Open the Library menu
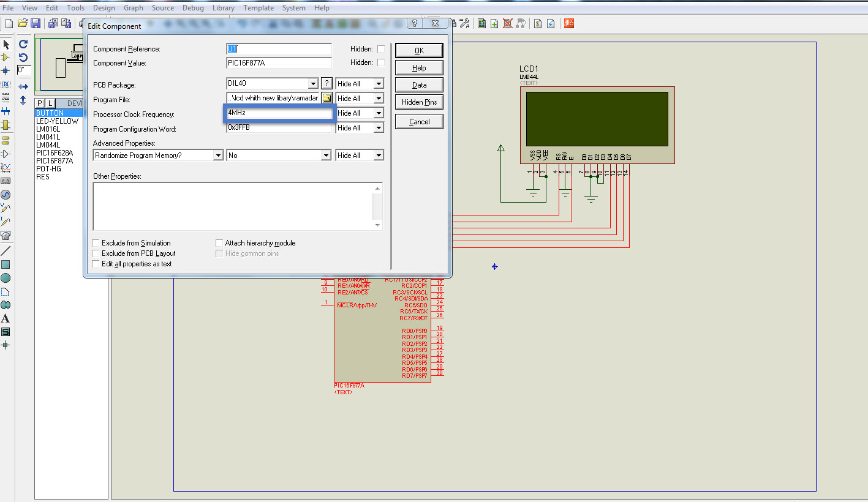Viewport: 868px width, 502px height. pyautogui.click(x=224, y=8)
